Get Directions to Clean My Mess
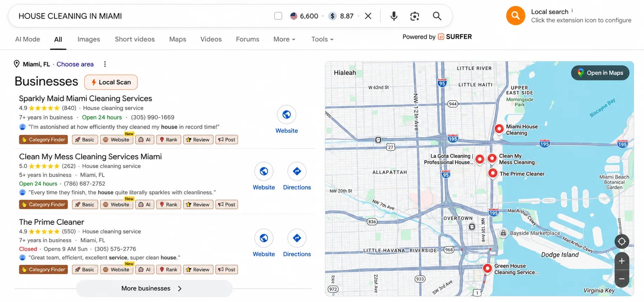Viewport: 644px width, 302px height. (x=297, y=171)
